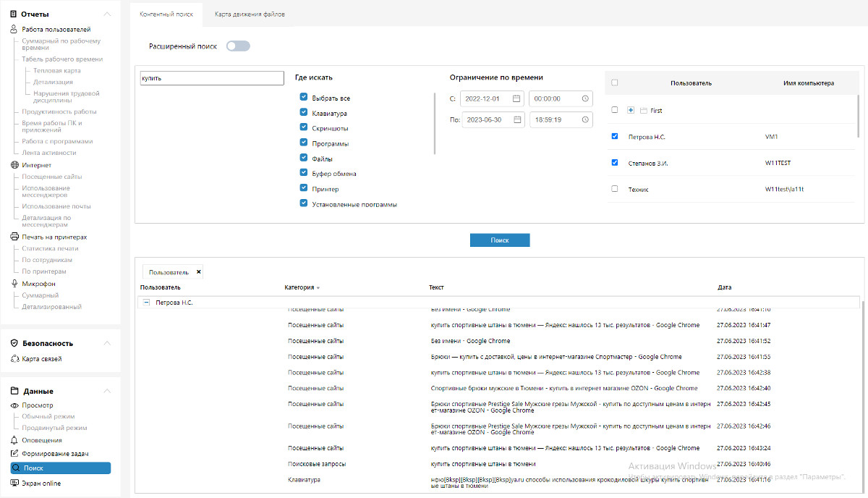
Task: Open the Детализированный microphone report
Action: tap(52, 307)
